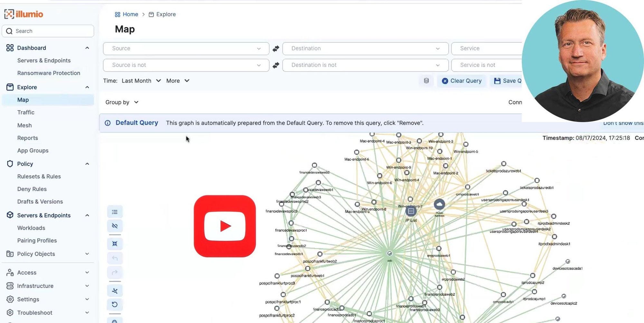This screenshot has width=644, height=323.
Task: Swap 'Source is not' and 'Destination is not'
Action: coord(276,65)
